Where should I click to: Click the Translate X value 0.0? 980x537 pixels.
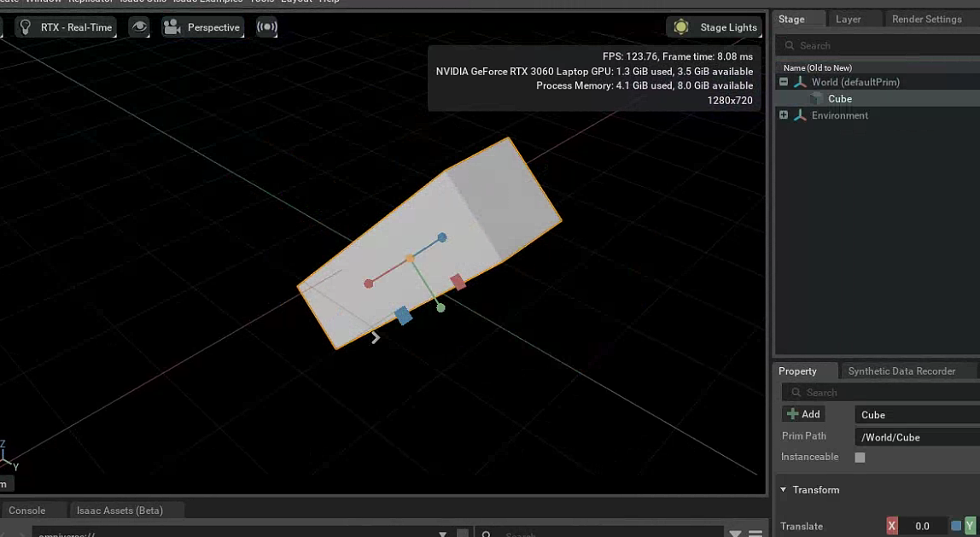point(923,527)
